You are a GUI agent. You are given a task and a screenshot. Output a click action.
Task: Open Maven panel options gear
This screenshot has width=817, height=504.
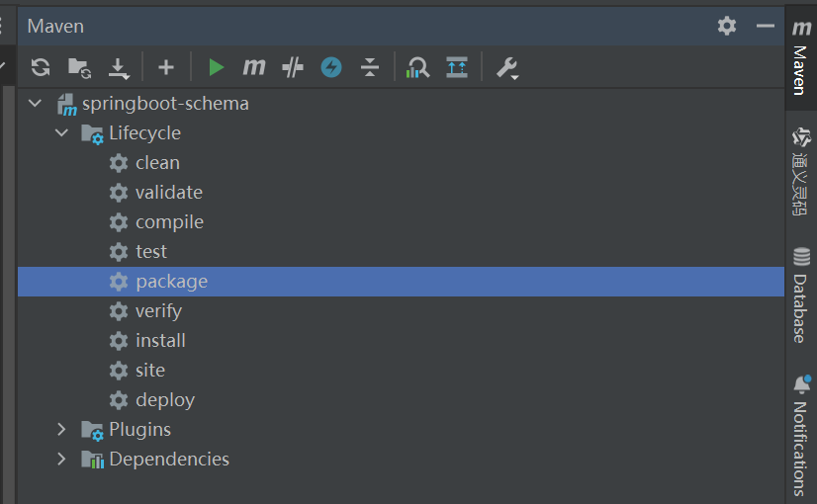pyautogui.click(x=727, y=26)
